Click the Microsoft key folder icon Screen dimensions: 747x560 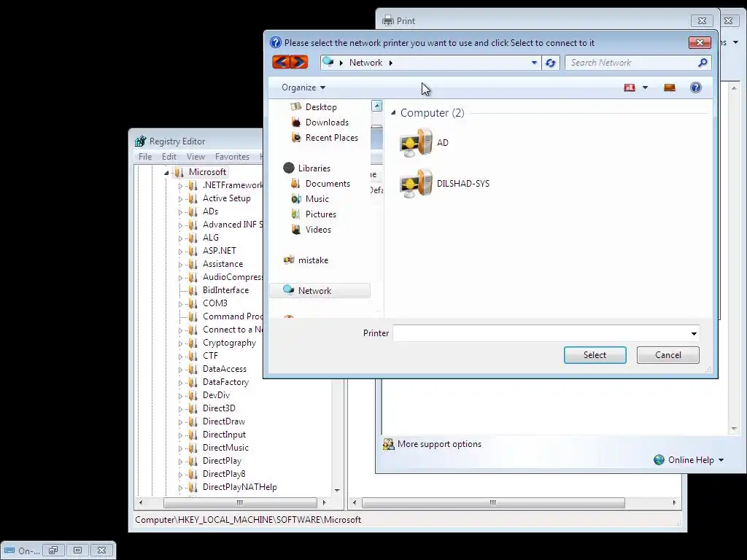click(179, 172)
